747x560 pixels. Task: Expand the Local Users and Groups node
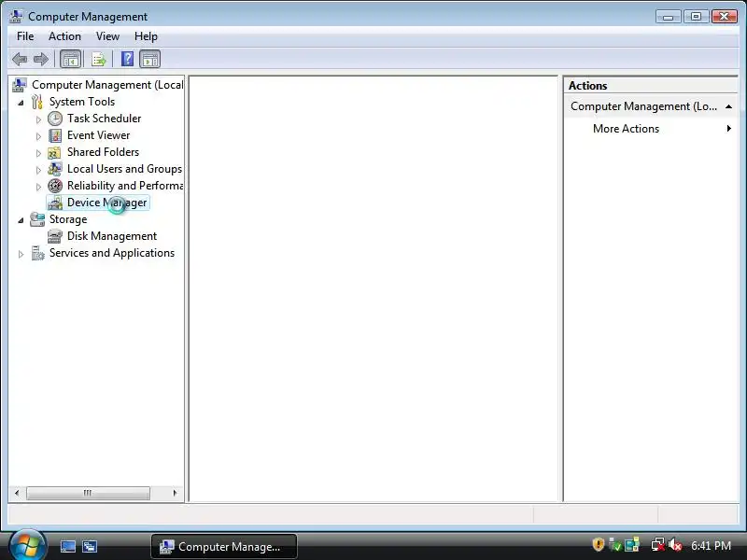[38, 170]
